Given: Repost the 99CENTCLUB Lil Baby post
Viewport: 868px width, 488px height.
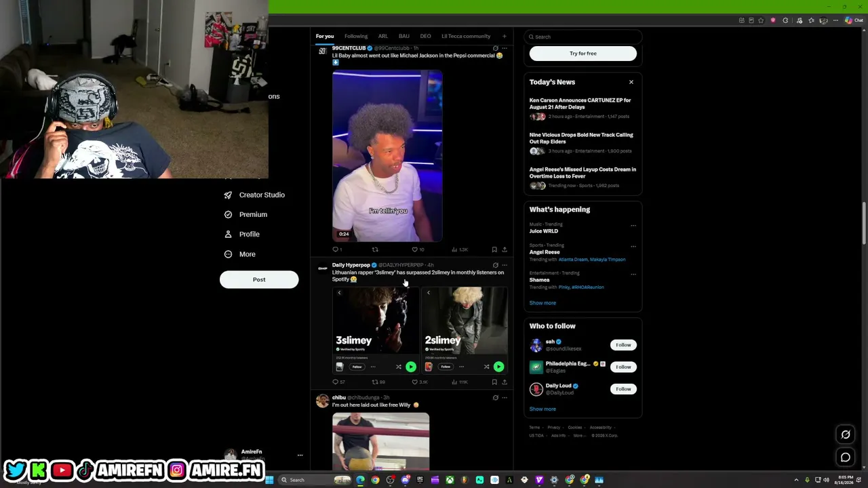Looking at the screenshot, I should (x=375, y=249).
